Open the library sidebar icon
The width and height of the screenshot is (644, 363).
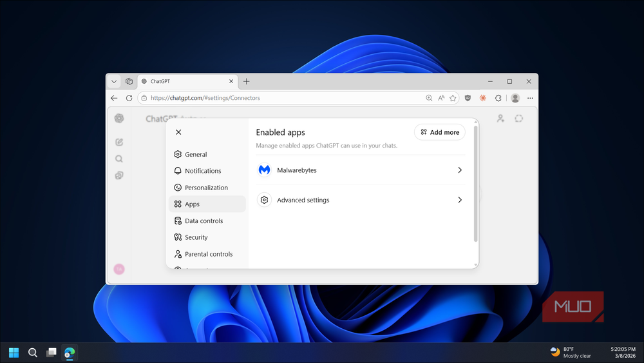coord(119,175)
